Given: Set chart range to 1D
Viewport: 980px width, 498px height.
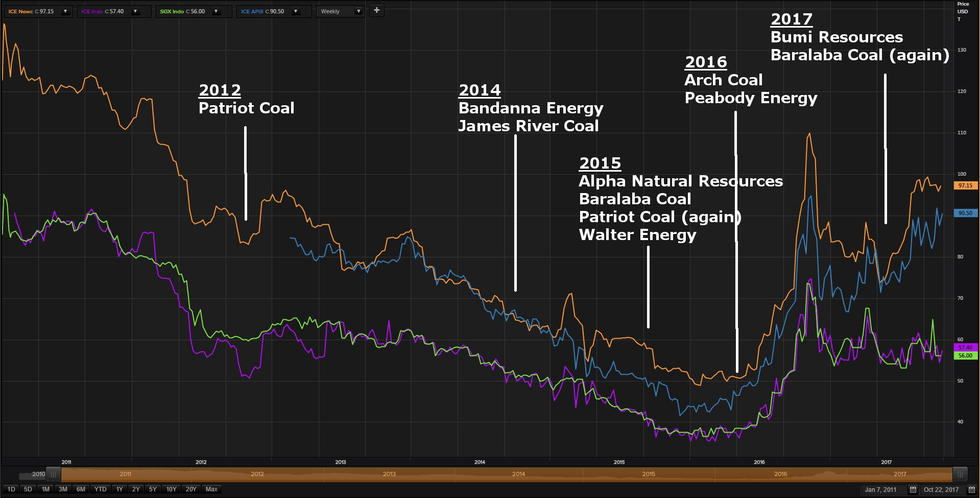Looking at the screenshot, I should 11,489.
